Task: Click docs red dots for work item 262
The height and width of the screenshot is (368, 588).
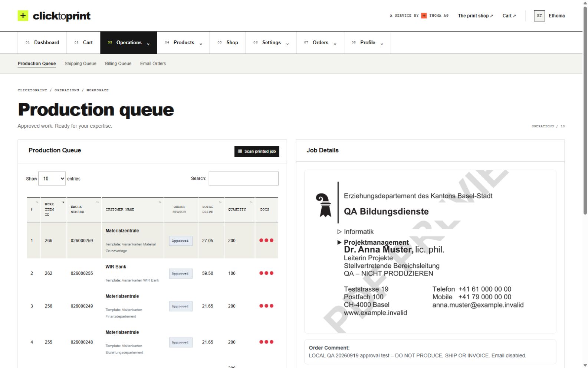Action: click(266, 273)
